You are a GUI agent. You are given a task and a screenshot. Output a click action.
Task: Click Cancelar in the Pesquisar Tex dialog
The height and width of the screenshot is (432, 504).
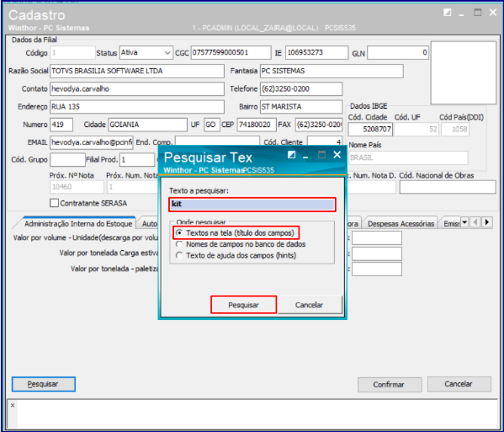coord(309,305)
